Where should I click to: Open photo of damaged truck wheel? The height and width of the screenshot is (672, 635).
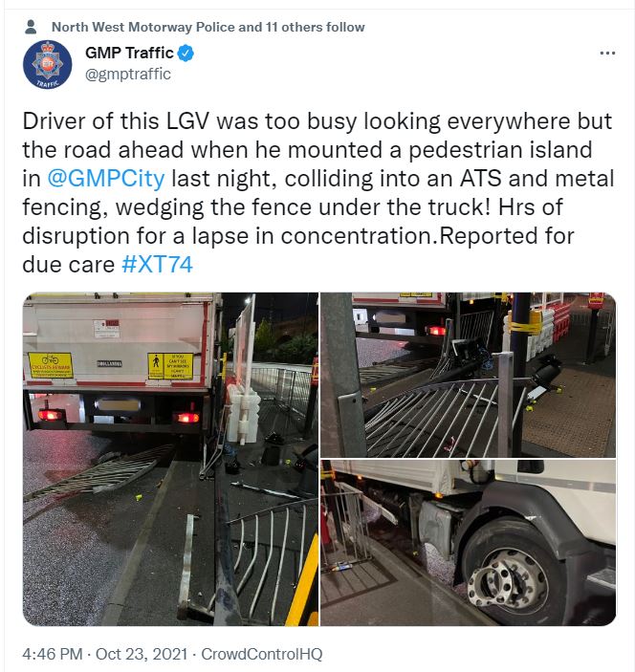469,543
